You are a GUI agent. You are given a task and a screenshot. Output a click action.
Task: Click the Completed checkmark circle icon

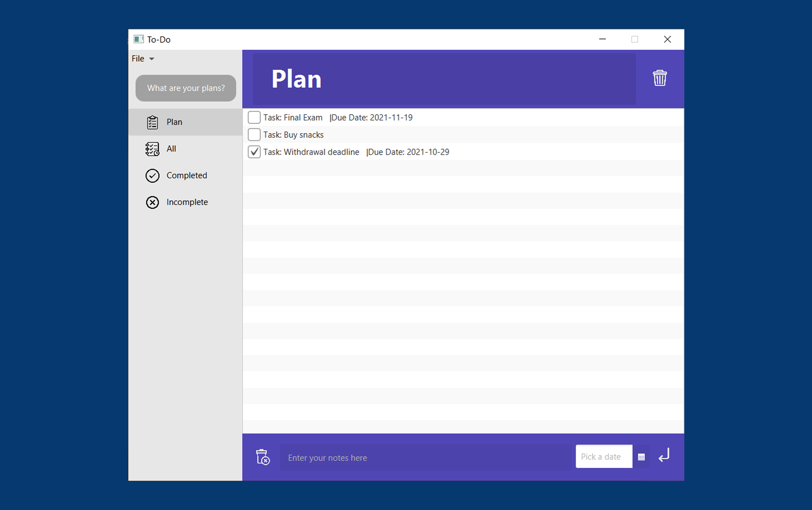[152, 176]
